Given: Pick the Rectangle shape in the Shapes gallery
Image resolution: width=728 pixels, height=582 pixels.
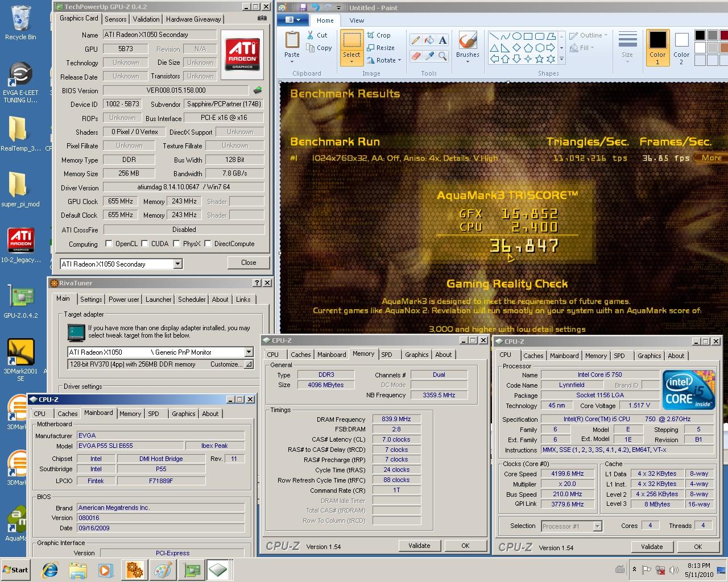Looking at the screenshot, I should click(528, 36).
